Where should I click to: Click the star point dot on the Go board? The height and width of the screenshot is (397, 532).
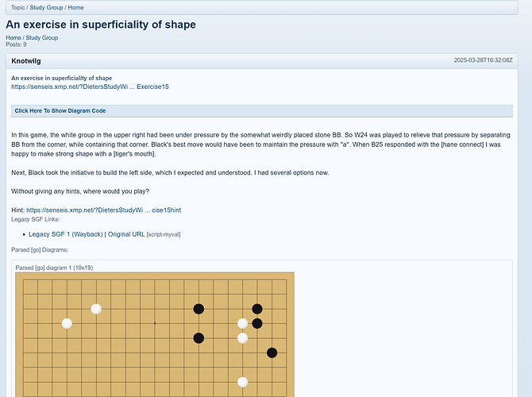click(155, 323)
